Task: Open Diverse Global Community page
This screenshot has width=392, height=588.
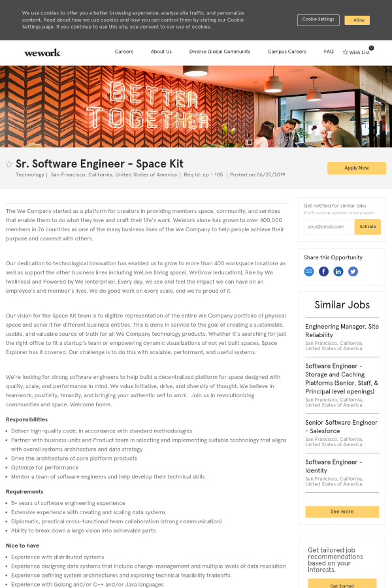Action: (220, 52)
